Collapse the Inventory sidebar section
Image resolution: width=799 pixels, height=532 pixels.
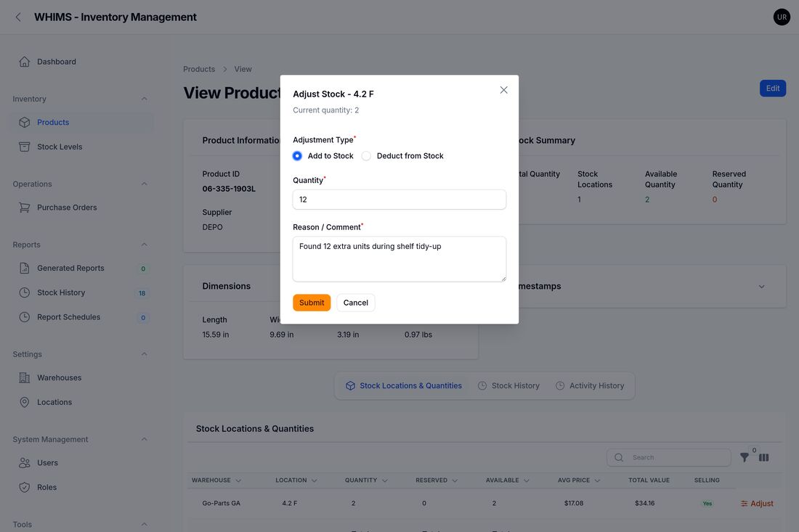[x=145, y=99]
